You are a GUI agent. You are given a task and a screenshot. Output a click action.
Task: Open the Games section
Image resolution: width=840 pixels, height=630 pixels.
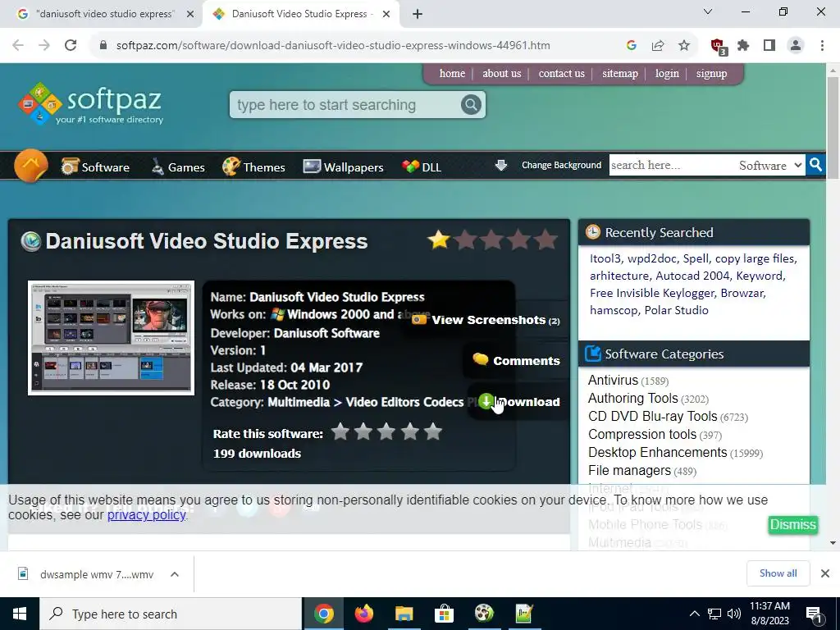point(177,167)
